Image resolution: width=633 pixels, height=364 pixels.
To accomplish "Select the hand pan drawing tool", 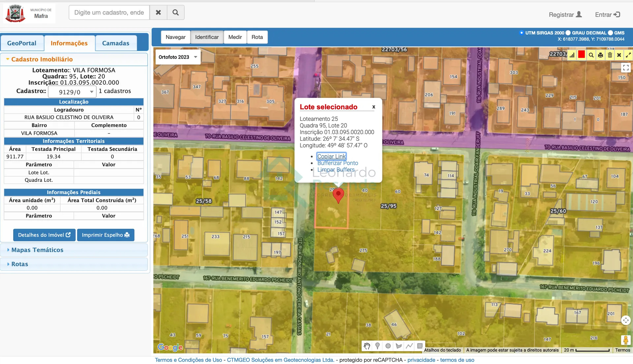I will pos(367,346).
